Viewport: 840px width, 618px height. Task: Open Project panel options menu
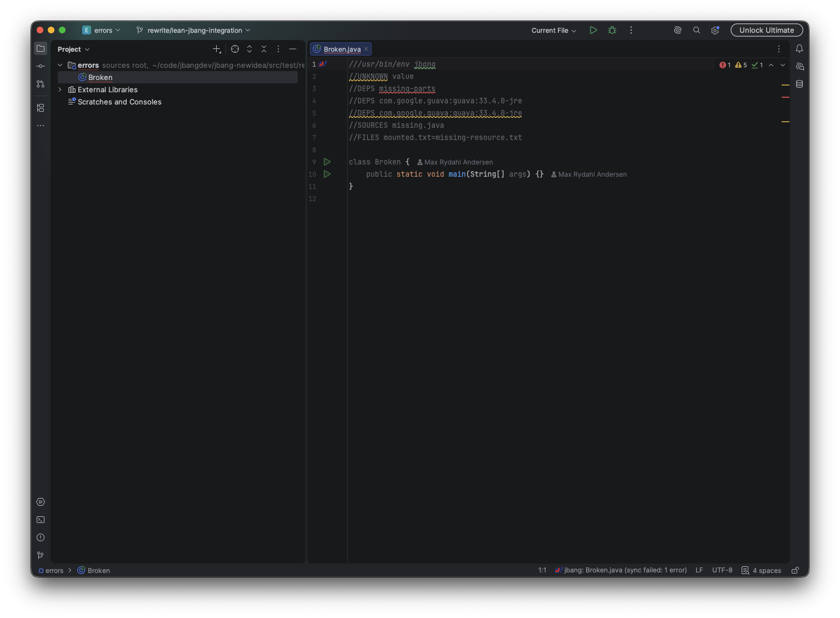click(x=278, y=49)
